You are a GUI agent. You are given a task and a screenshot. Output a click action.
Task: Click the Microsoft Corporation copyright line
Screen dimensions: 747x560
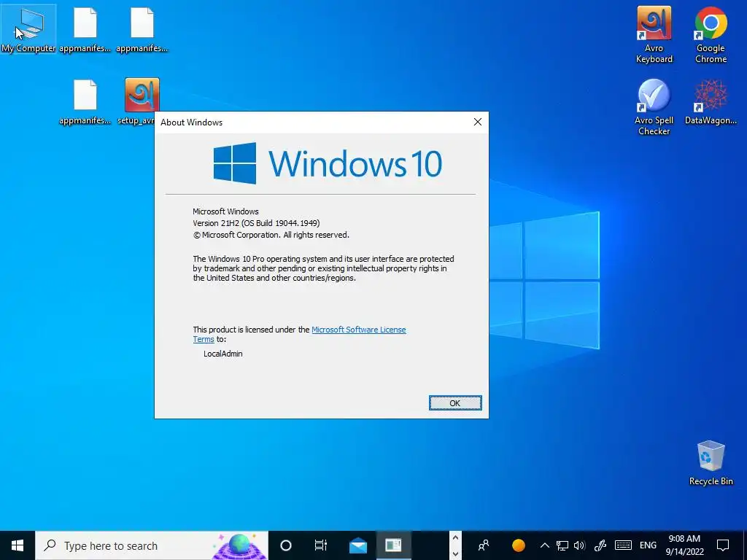pos(271,235)
